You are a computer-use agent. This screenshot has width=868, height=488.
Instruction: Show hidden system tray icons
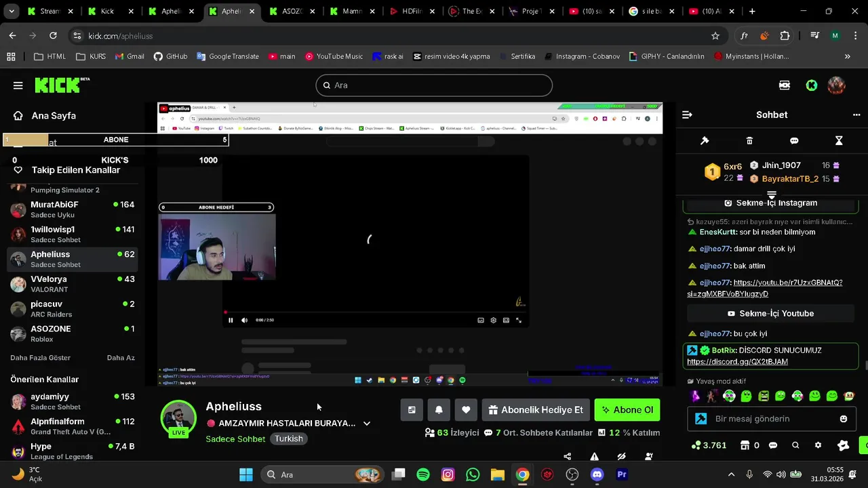[731, 474]
